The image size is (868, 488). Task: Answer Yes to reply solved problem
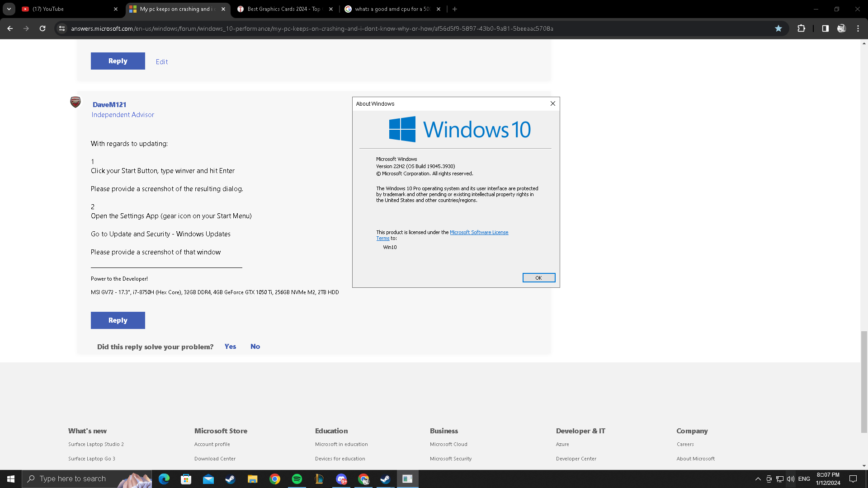click(x=230, y=347)
